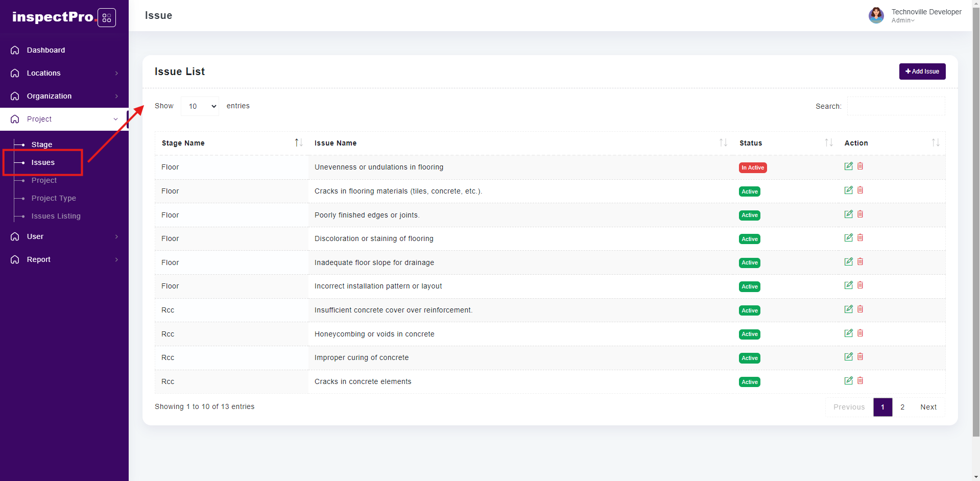The image size is (980, 481).
Task: Delete the Cracks in concrete elements issue
Action: 860,381
